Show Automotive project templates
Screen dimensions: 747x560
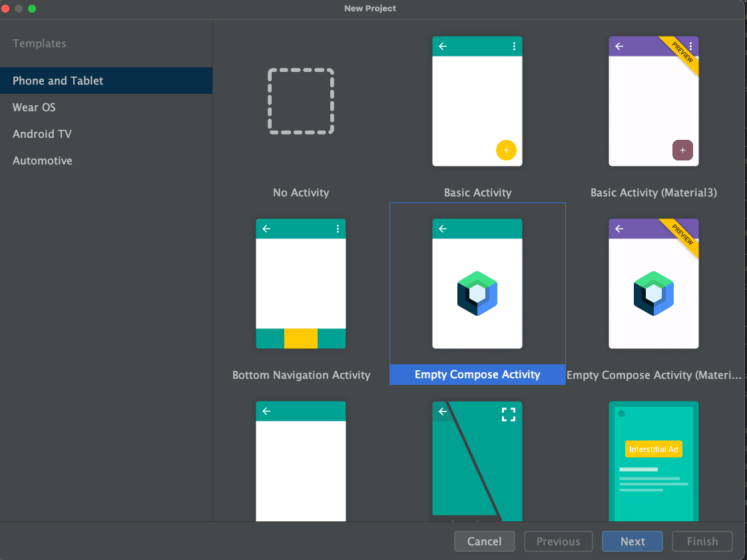42,160
